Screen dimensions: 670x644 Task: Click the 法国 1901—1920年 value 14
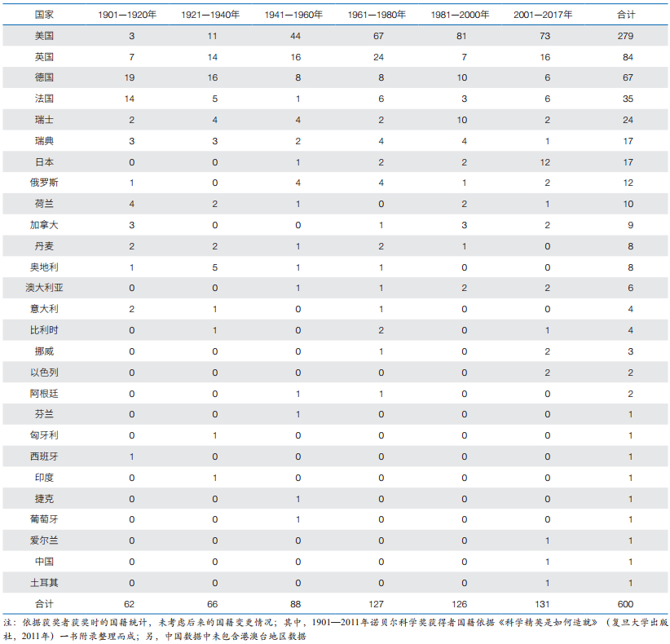pyautogui.click(x=130, y=99)
